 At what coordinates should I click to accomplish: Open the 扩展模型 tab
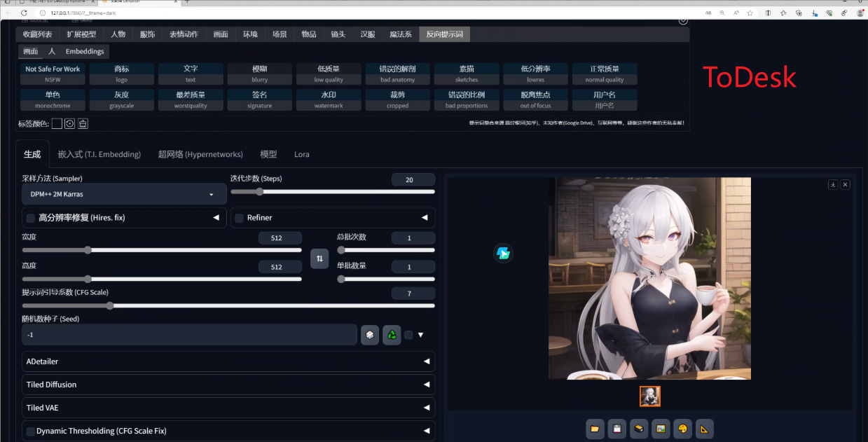coord(81,34)
